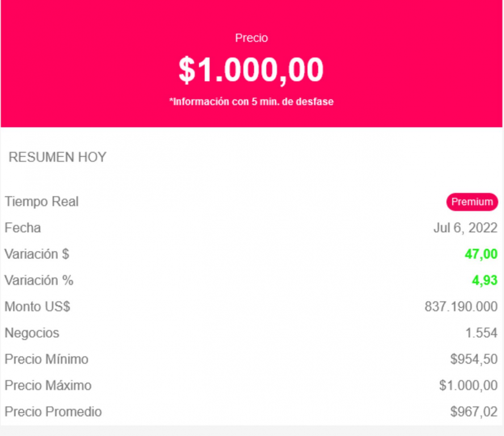Click the Monto US$ label
The width and height of the screenshot is (504, 436).
tap(37, 307)
